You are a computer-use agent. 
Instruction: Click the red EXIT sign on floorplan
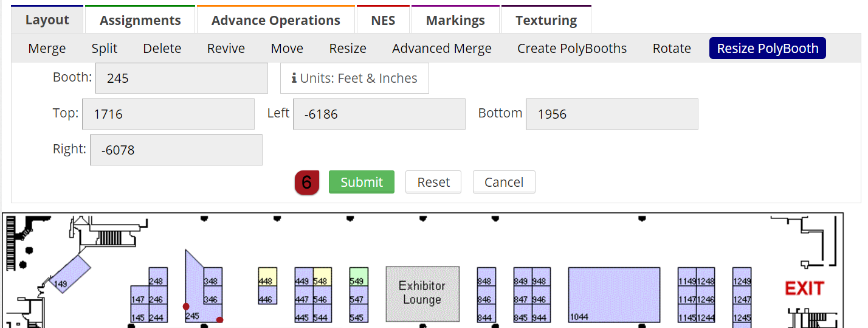[804, 288]
